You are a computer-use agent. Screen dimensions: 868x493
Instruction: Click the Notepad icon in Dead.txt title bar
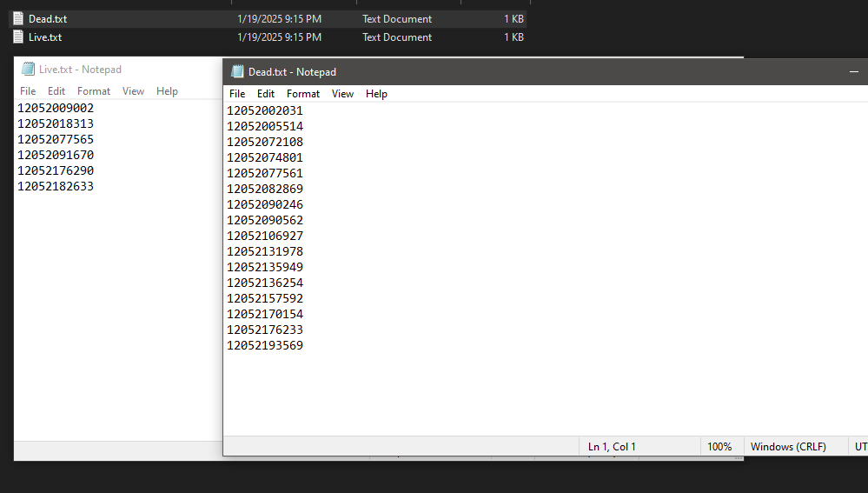point(237,71)
